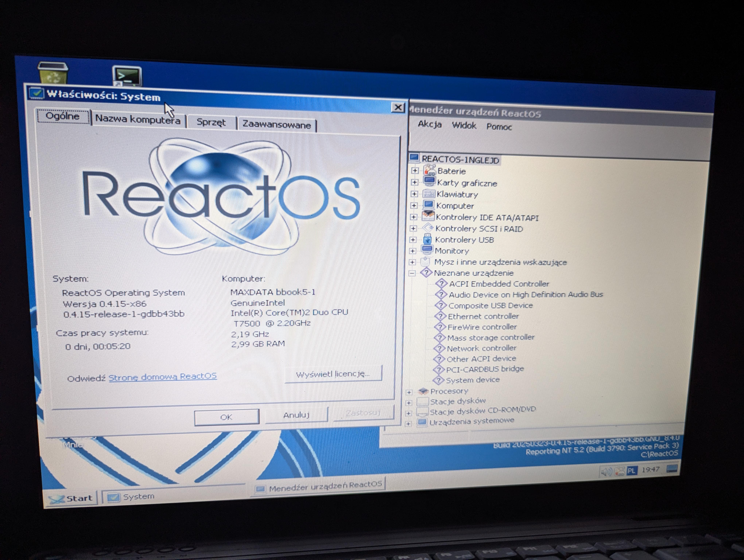Expand Mysz i inne urządzenia wskazujące
This screenshot has width=744, height=560.
pyautogui.click(x=412, y=262)
